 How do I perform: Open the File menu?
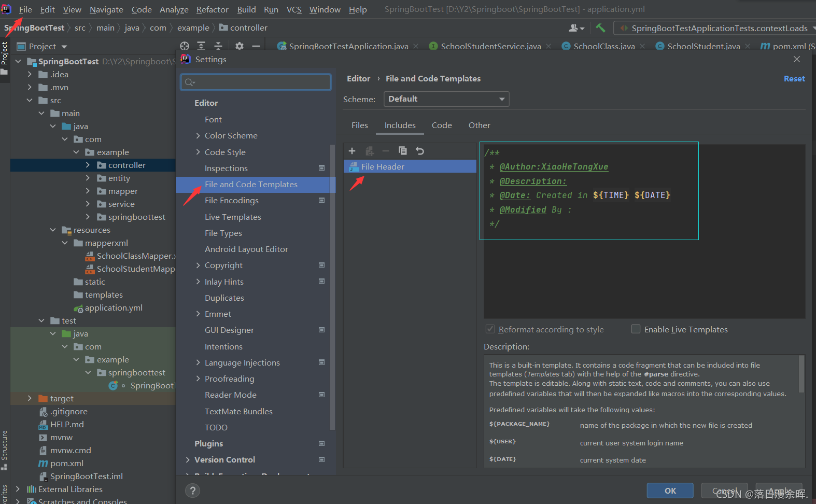tap(25, 9)
